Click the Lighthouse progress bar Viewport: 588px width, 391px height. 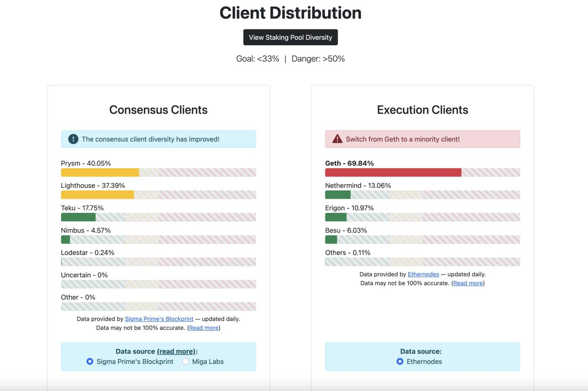(x=97, y=195)
